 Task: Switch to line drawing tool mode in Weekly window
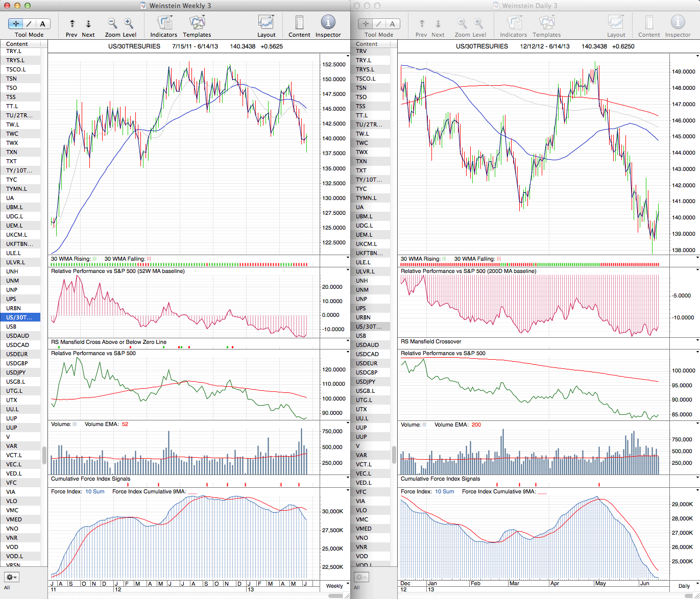[29, 23]
